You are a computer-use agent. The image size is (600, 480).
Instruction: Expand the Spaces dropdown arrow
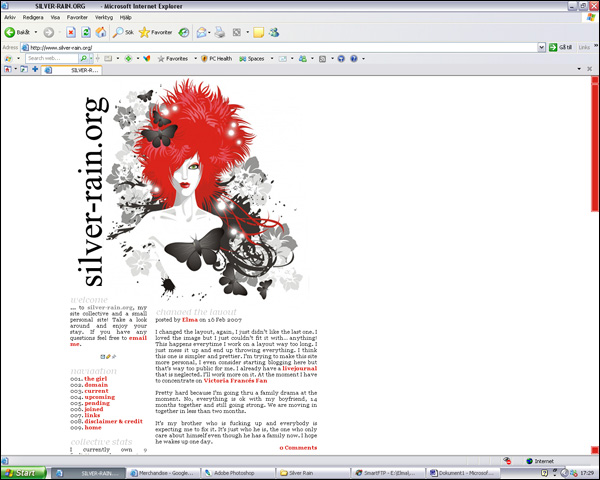(x=272, y=59)
